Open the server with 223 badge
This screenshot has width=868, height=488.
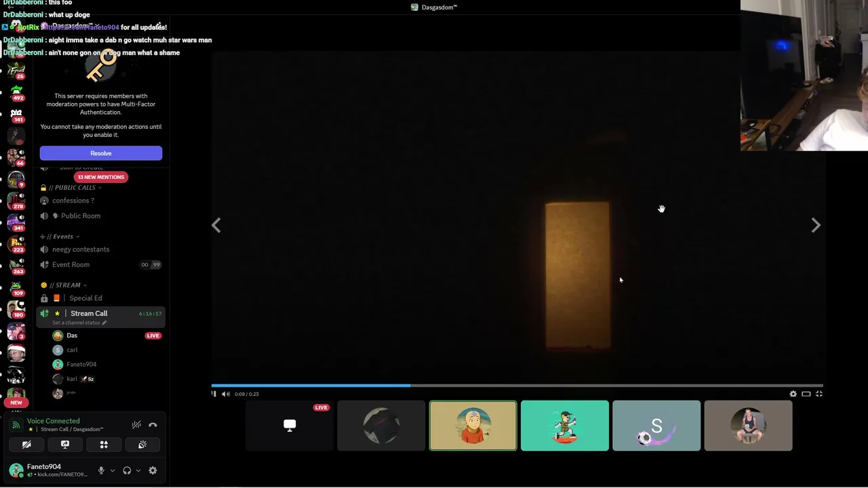click(16, 244)
